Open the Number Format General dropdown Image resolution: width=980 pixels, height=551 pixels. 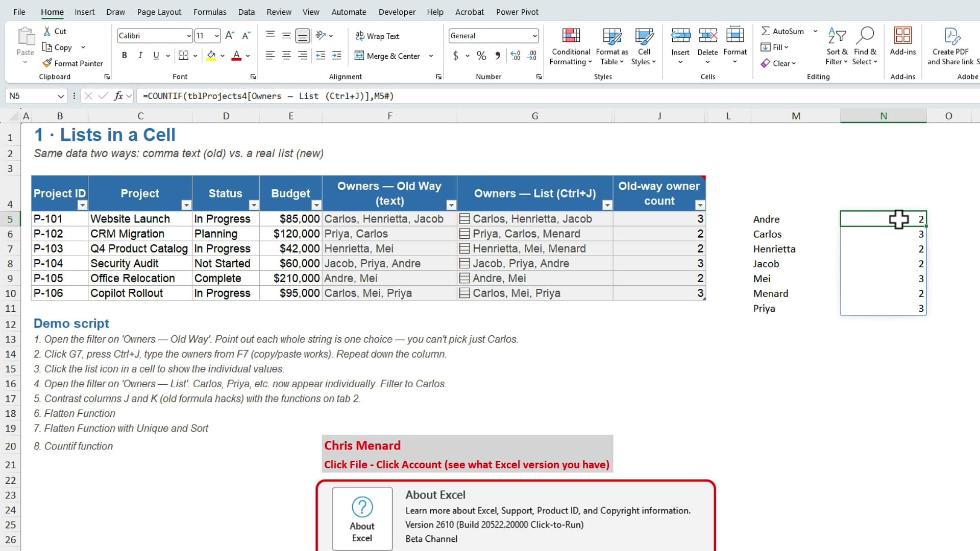pos(534,36)
